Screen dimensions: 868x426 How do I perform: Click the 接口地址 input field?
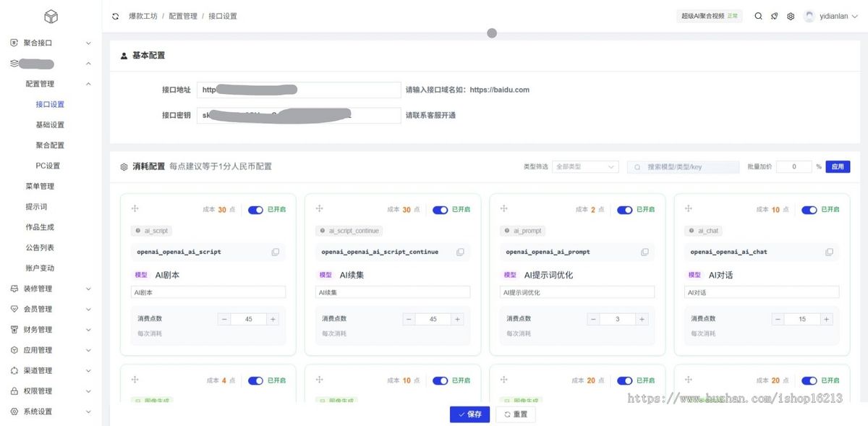(299, 90)
